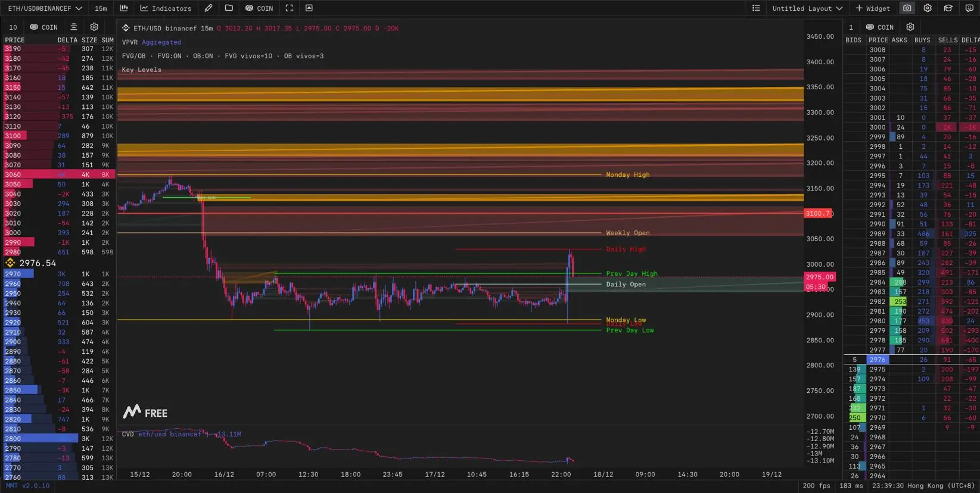Click the SUM column header in left ladder
This screenshot has width=980, height=493.
[107, 40]
